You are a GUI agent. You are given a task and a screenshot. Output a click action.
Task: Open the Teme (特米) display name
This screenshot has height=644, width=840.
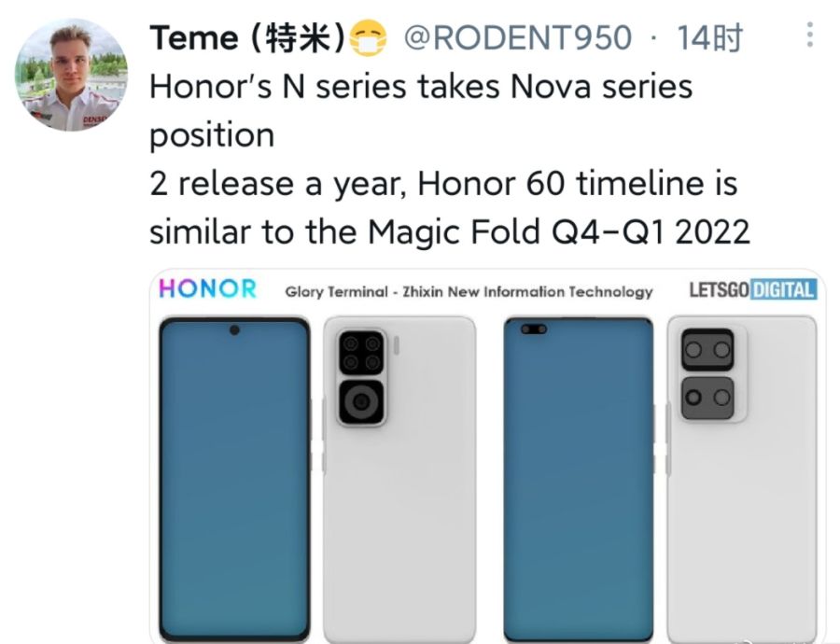(x=247, y=38)
